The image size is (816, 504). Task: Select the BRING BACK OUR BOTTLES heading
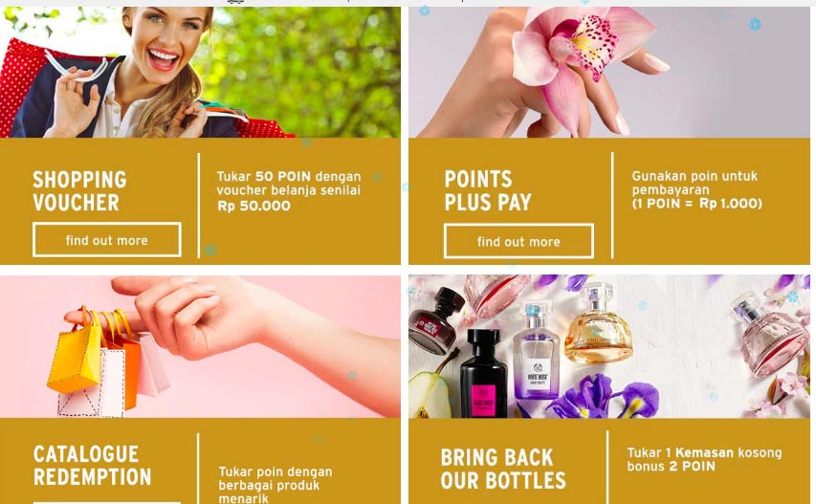[503, 470]
